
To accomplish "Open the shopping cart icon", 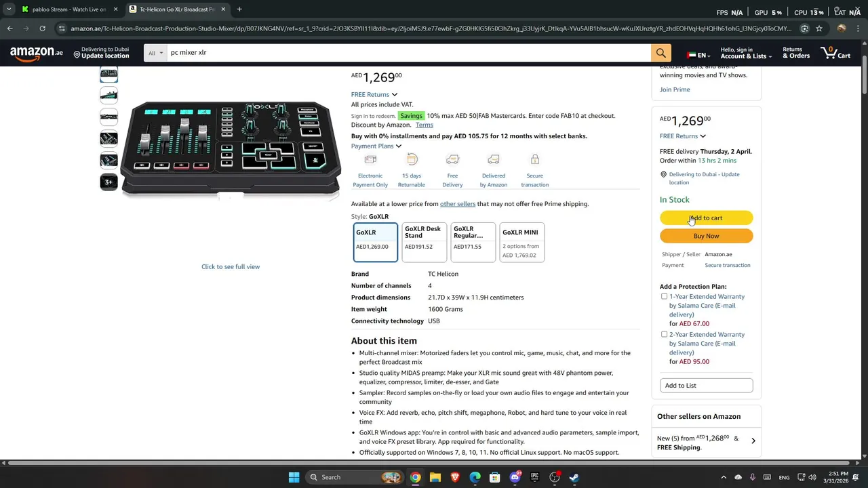I will point(835,53).
